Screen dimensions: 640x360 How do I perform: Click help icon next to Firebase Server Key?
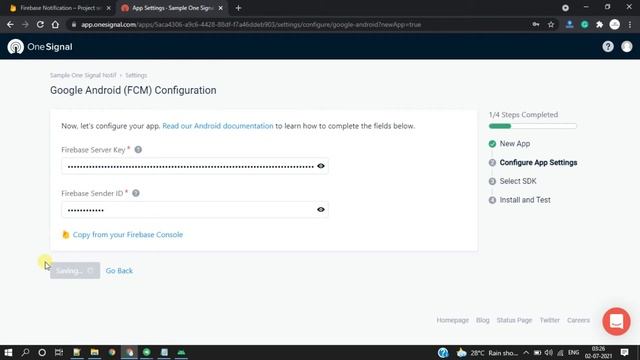click(x=138, y=150)
